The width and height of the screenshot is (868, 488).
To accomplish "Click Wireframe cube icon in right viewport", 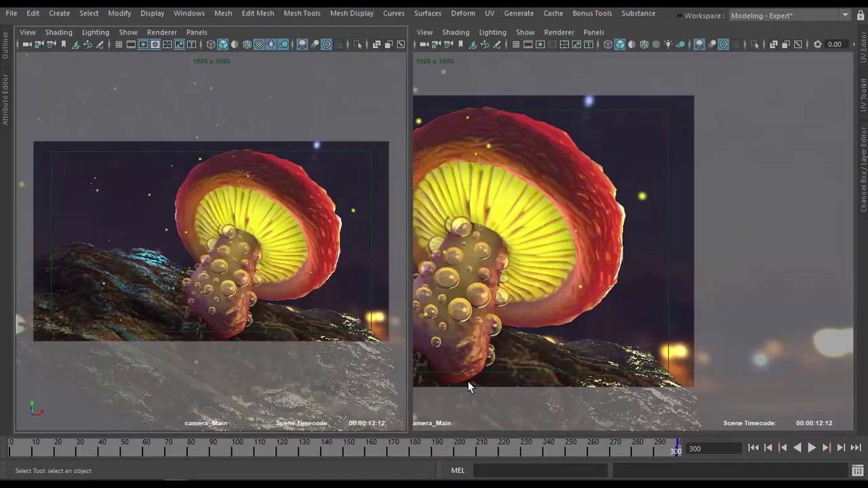I will [608, 44].
